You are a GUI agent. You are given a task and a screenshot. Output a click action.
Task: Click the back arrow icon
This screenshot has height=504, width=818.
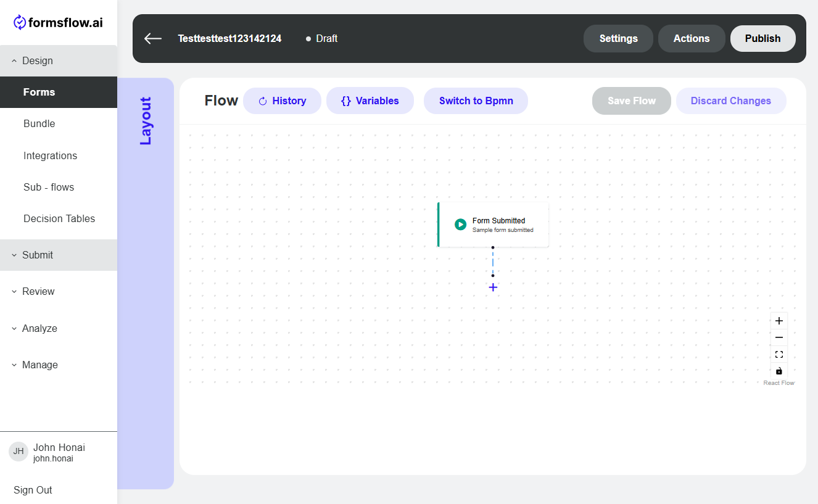[152, 38]
